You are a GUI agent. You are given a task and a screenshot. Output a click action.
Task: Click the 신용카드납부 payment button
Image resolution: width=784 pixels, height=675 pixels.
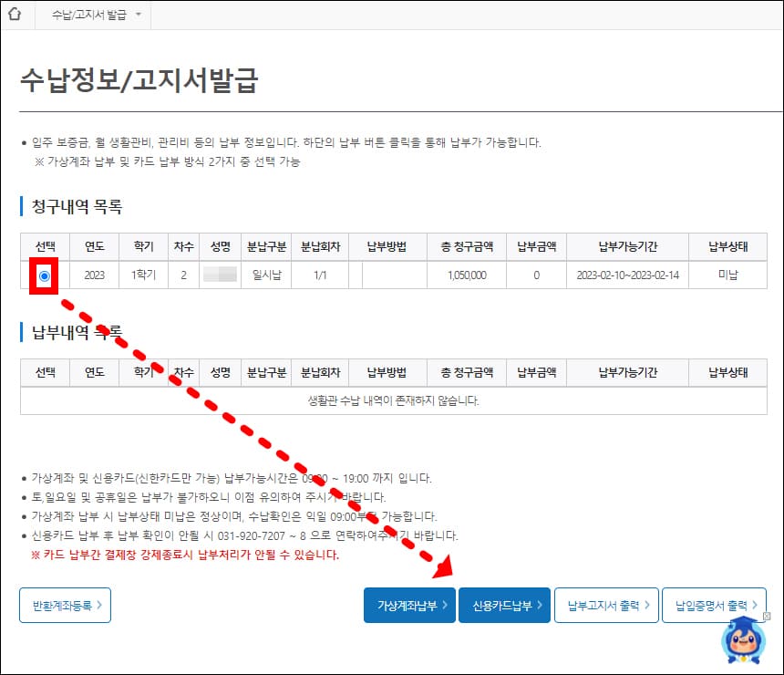[504, 605]
